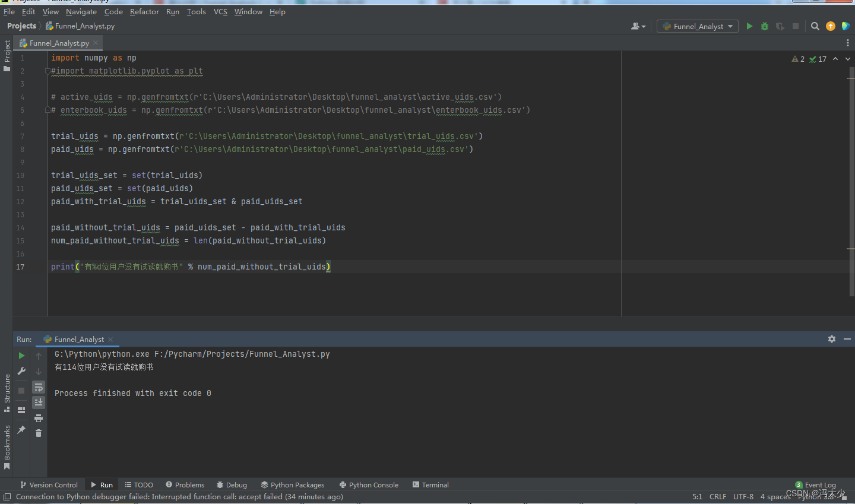Image resolution: width=855 pixels, height=504 pixels.
Task: Open the Version Control tool window
Action: pos(49,485)
